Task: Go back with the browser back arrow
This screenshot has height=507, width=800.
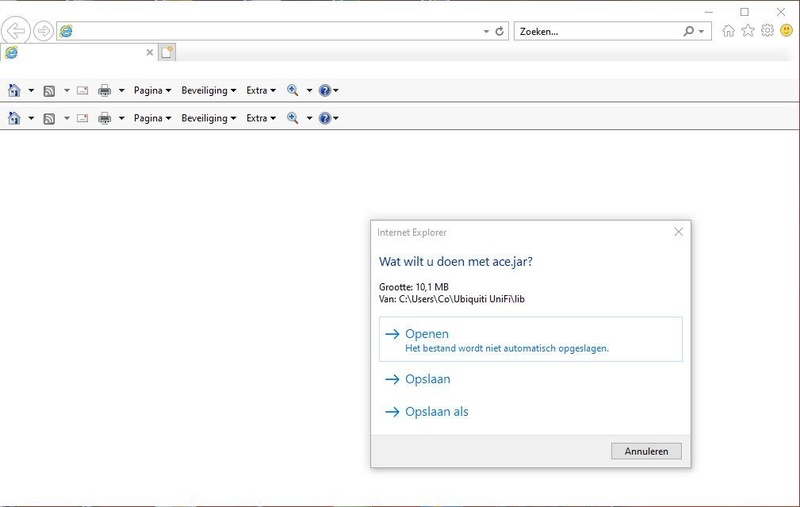Action: point(15,31)
